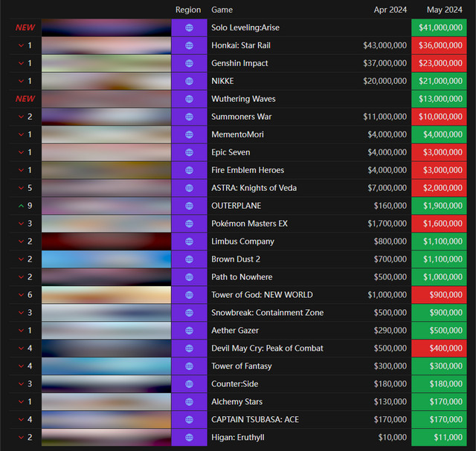The image size is (476, 451).
Task: Click the green up arrow rank change for OUTERPLANE
Action: 21,206
